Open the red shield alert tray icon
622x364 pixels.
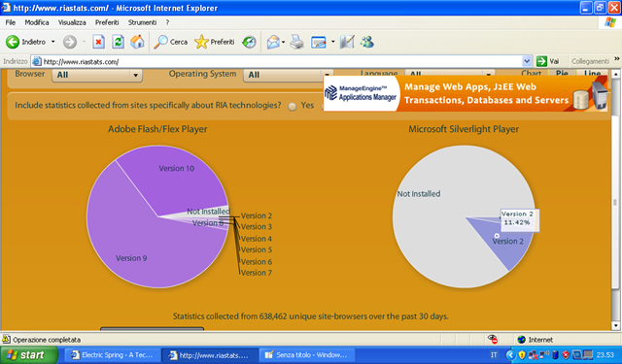(x=566, y=355)
